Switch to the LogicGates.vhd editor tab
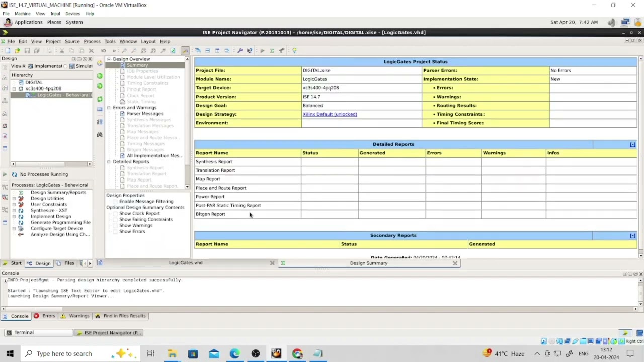The image size is (644, 362). pos(186,263)
